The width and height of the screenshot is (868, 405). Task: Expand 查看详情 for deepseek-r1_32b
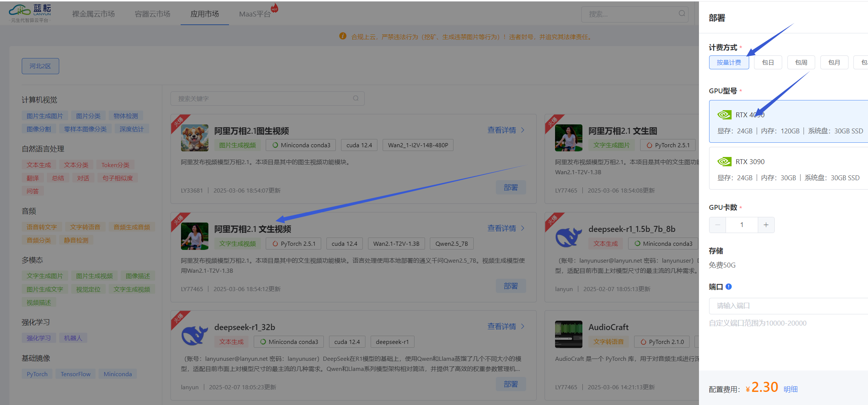[x=506, y=326]
